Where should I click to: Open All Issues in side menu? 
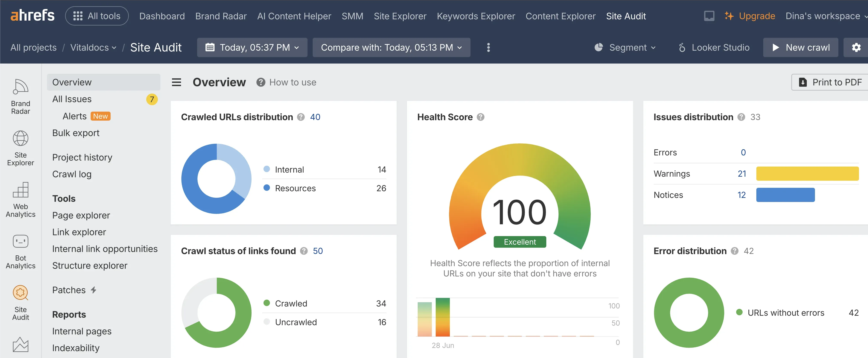click(72, 99)
